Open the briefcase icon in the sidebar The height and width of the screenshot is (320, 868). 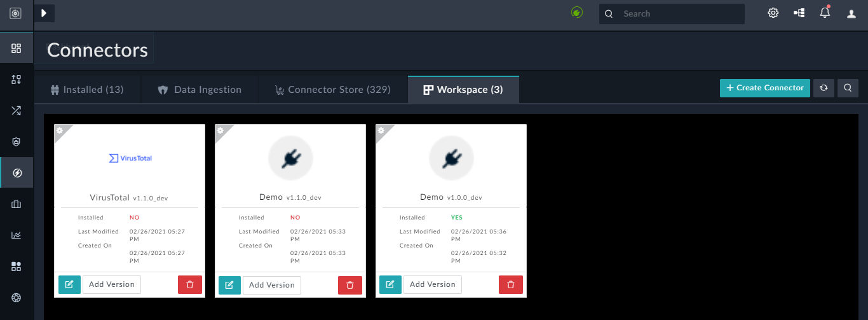pos(17,204)
